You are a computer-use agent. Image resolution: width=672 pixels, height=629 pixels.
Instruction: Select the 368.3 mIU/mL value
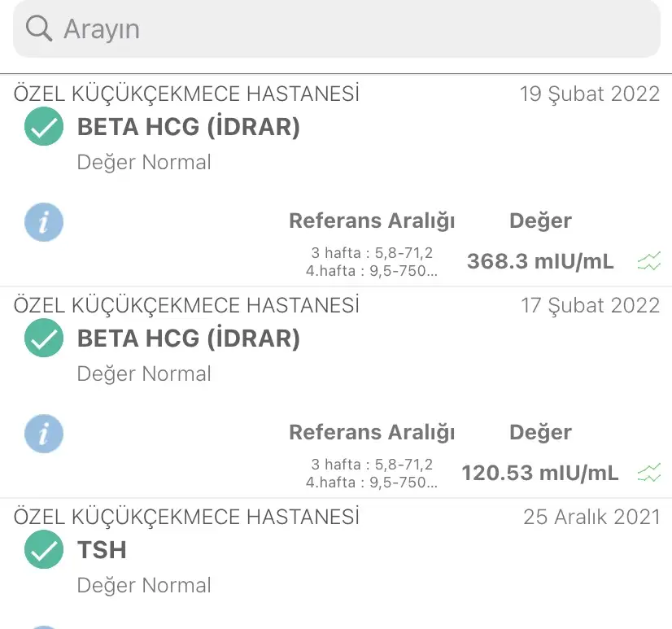click(x=539, y=261)
